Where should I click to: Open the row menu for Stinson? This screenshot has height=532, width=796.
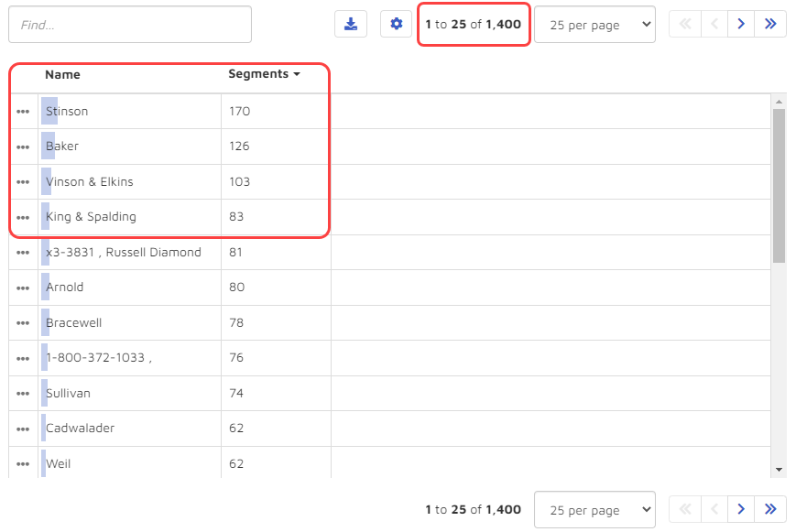pyautogui.click(x=23, y=111)
